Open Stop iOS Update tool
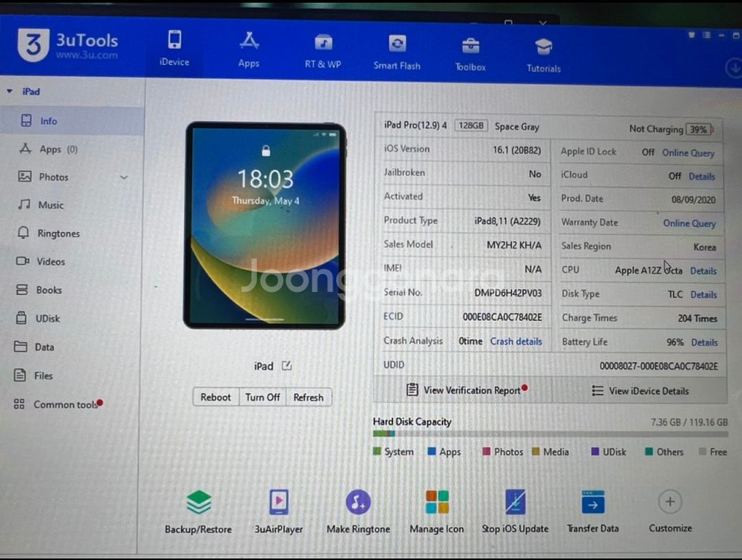Viewport: 742px width, 560px height. point(515,511)
